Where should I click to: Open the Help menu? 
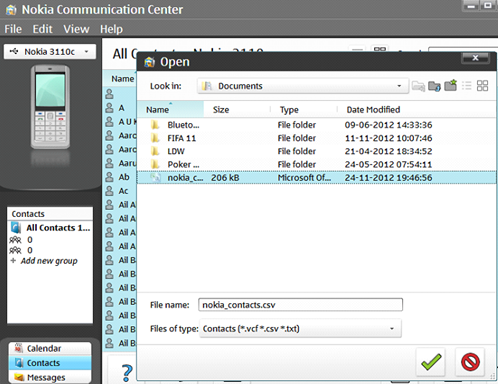pos(111,29)
